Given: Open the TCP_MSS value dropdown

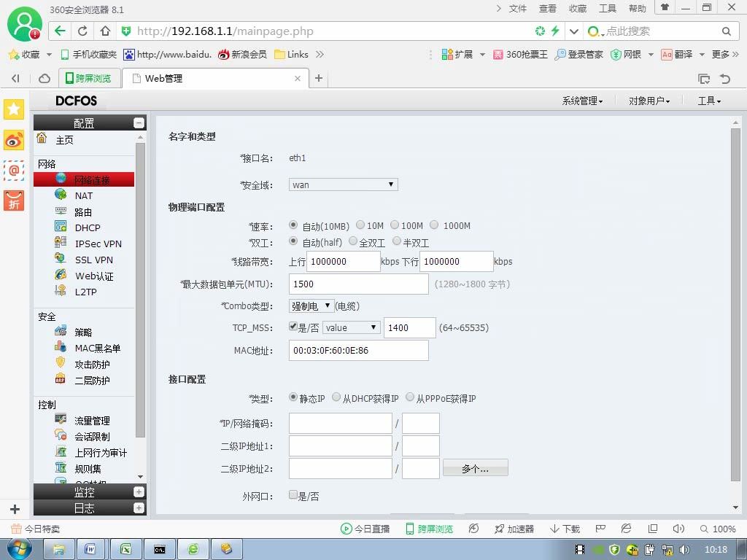Looking at the screenshot, I should pyautogui.click(x=352, y=327).
